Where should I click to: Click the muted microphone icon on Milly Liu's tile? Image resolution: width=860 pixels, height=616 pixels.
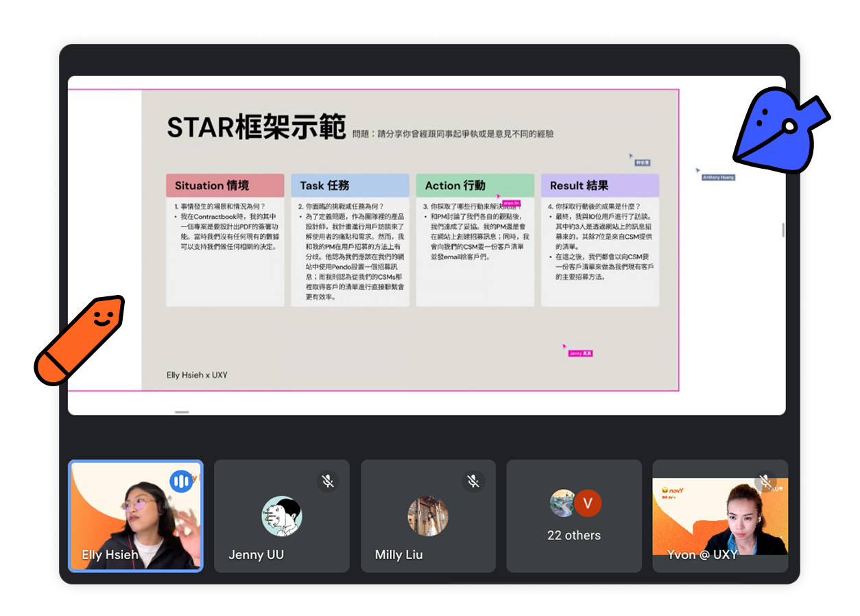[473, 482]
